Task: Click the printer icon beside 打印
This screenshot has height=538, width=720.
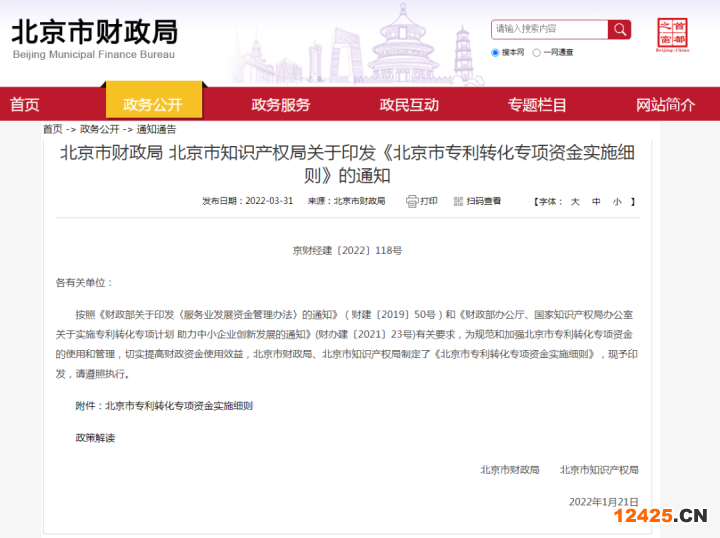Action: click(412, 201)
